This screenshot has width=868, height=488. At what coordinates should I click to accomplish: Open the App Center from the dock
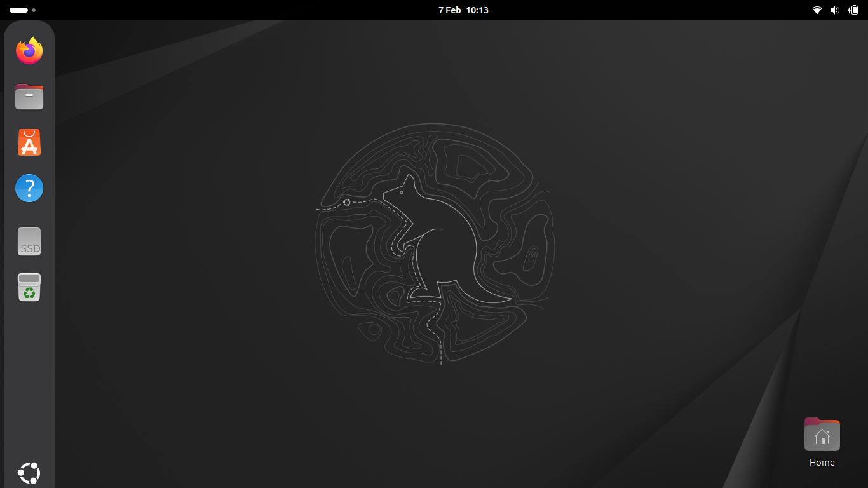29,142
